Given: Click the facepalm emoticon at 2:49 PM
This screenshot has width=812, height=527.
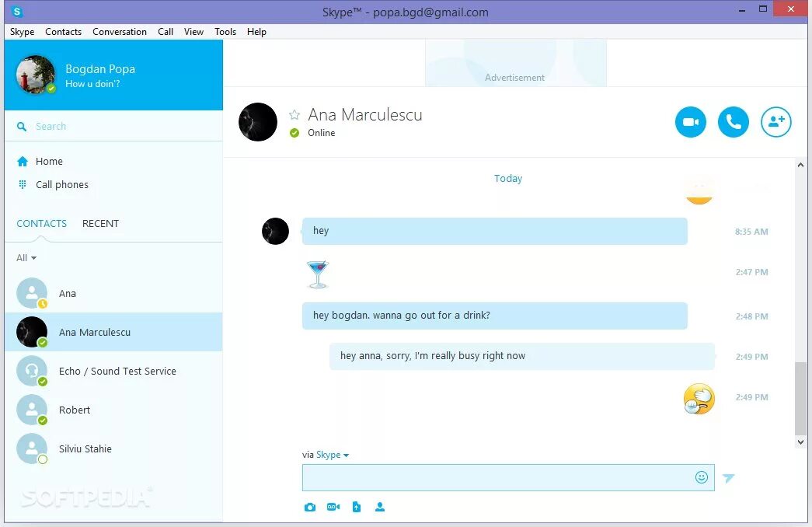Looking at the screenshot, I should click(699, 399).
